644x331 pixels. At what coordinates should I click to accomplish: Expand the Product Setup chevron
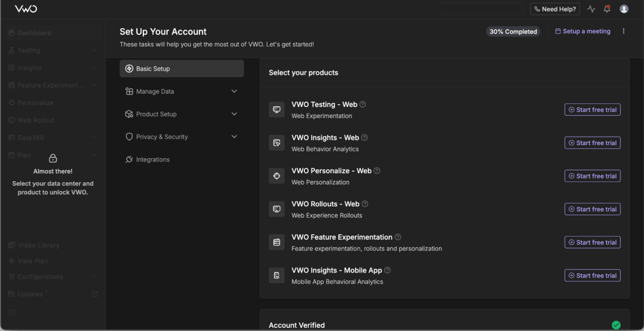point(234,114)
